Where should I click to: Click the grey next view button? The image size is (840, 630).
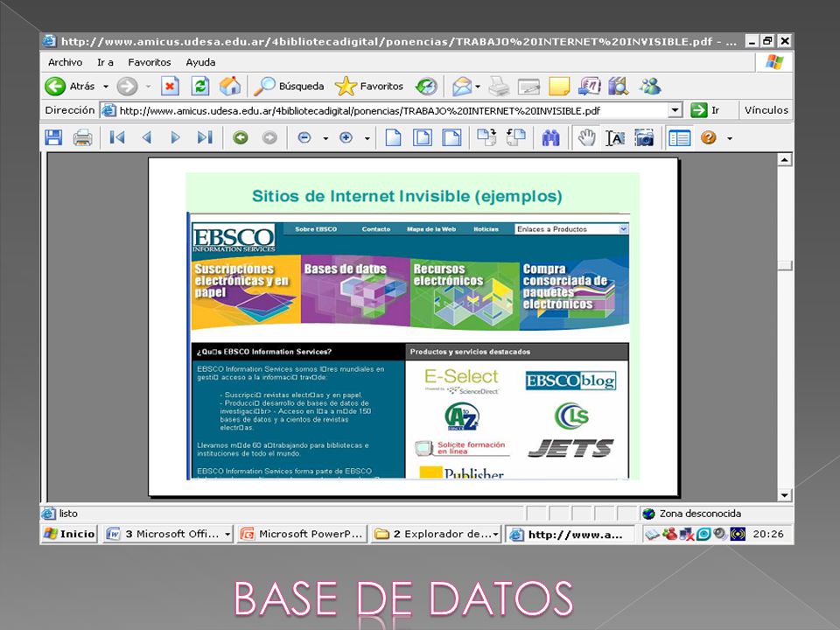[x=269, y=137]
